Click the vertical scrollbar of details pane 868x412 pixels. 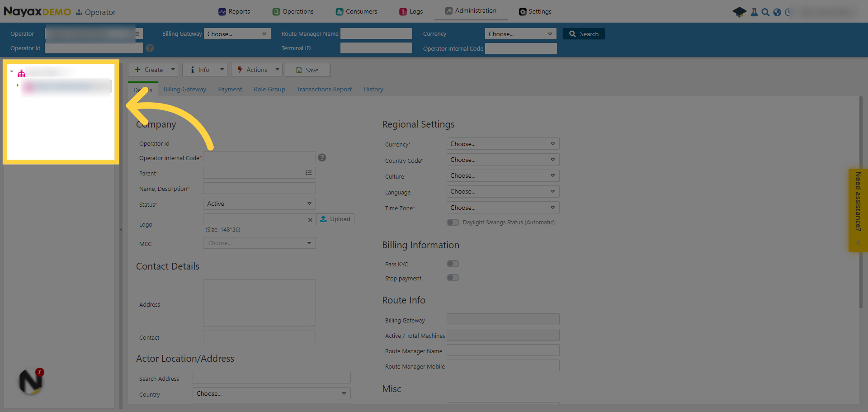click(x=861, y=203)
